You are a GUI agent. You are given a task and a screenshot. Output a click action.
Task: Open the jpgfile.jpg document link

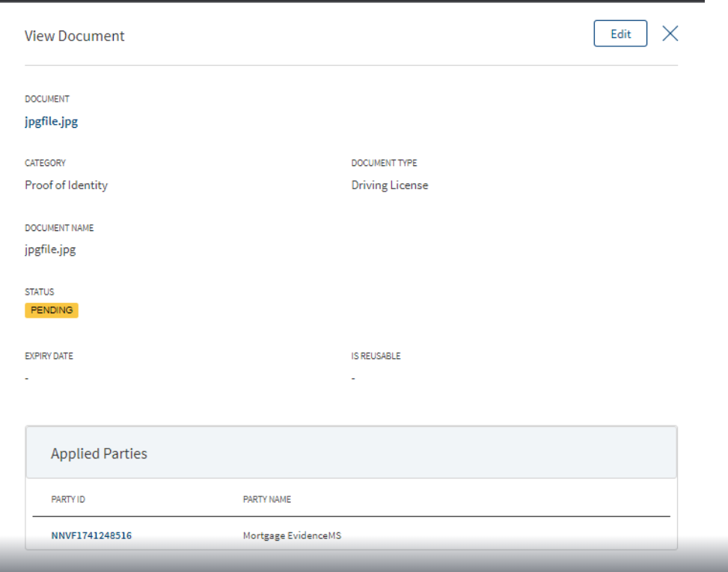(x=51, y=122)
